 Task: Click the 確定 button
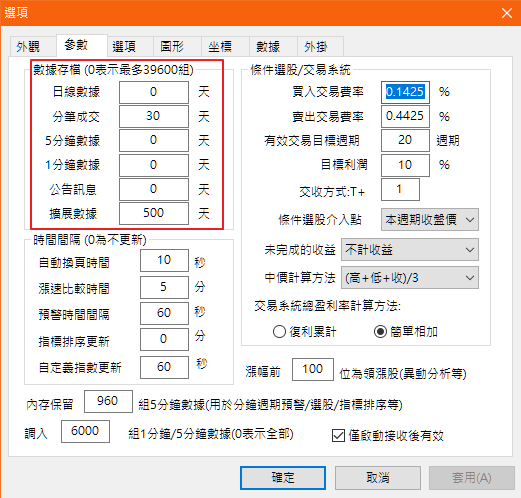(283, 478)
